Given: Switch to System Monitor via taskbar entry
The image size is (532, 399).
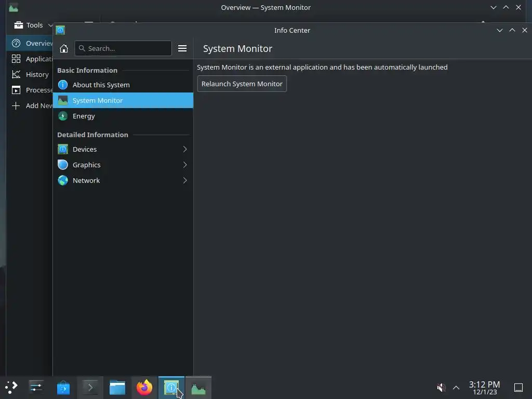Looking at the screenshot, I should (198, 388).
